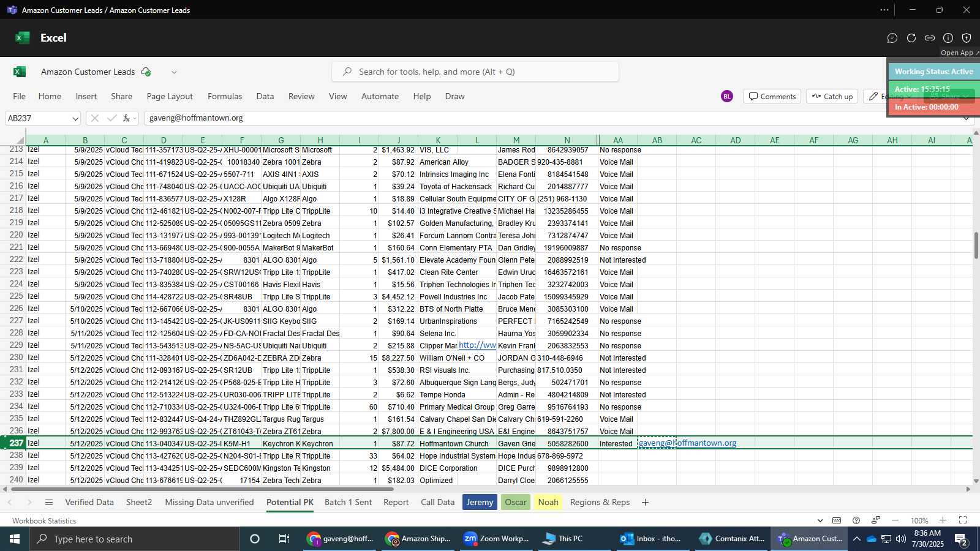This screenshot has width=980, height=551.
Task: Click the feedback person icon in the status bar
Action: point(876,520)
